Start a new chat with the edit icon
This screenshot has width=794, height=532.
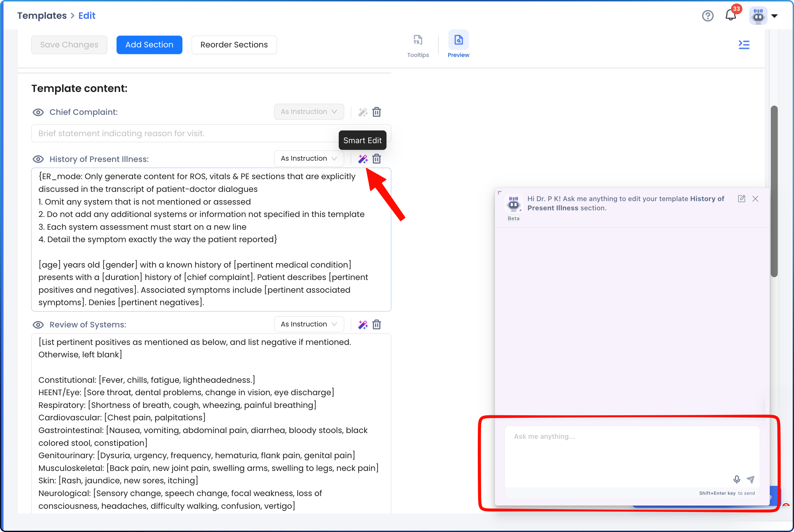click(x=741, y=199)
